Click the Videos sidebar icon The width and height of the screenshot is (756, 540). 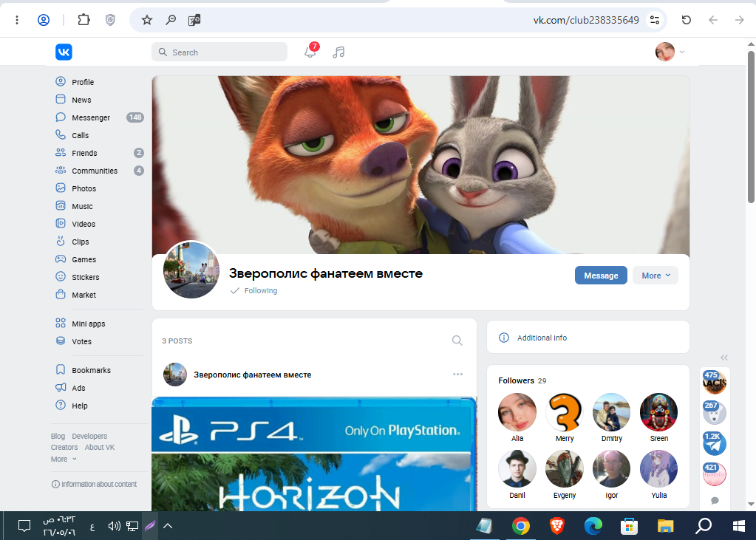[61, 224]
